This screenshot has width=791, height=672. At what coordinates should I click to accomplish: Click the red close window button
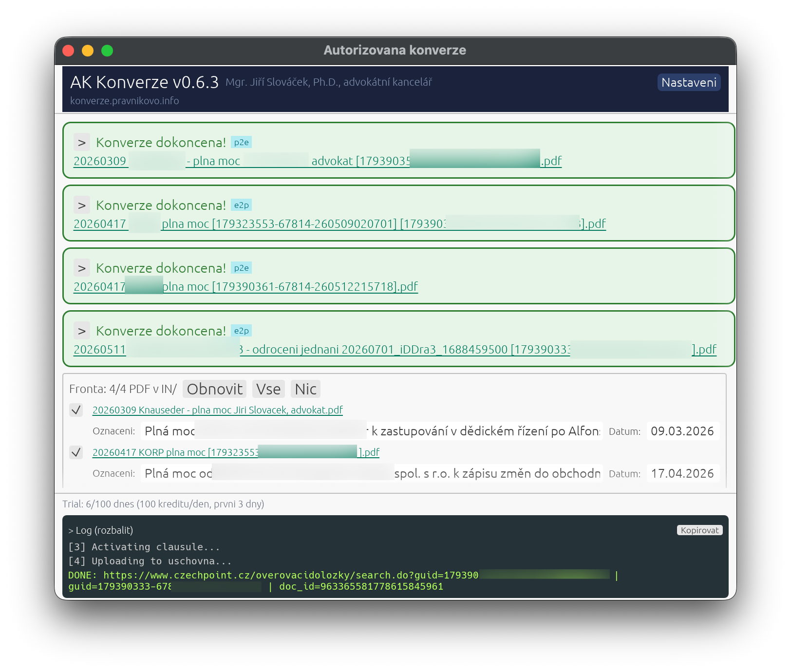coord(68,51)
